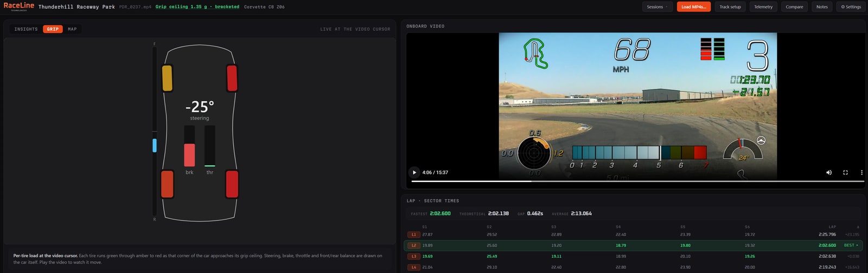The image size is (868, 273).
Task: Switch to the Grip tab
Action: (53, 29)
